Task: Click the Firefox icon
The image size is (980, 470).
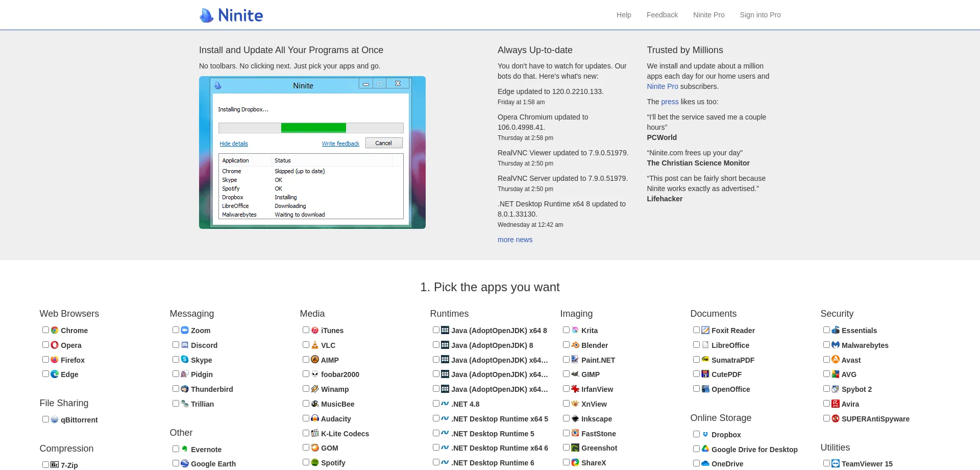Action: (x=55, y=360)
